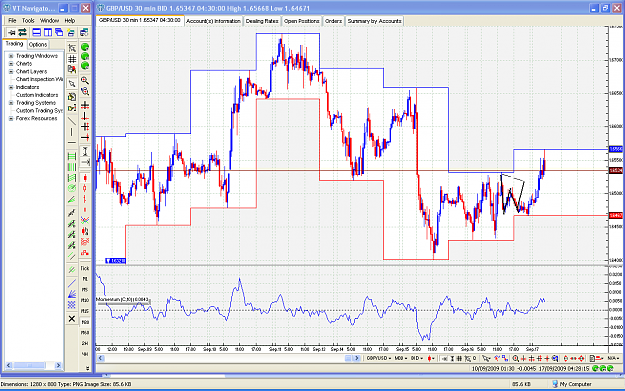Open the File menu

12,20
